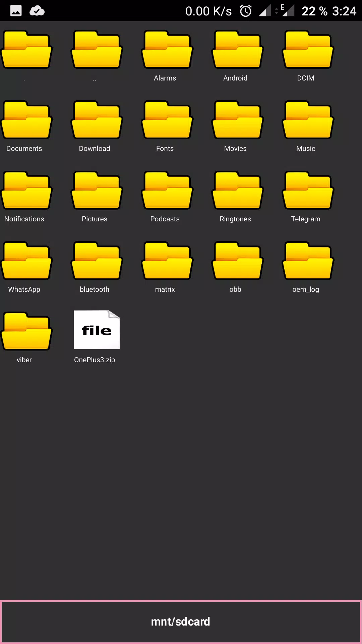
Task: Click the 'Fonts' folder label
Action: click(x=165, y=149)
